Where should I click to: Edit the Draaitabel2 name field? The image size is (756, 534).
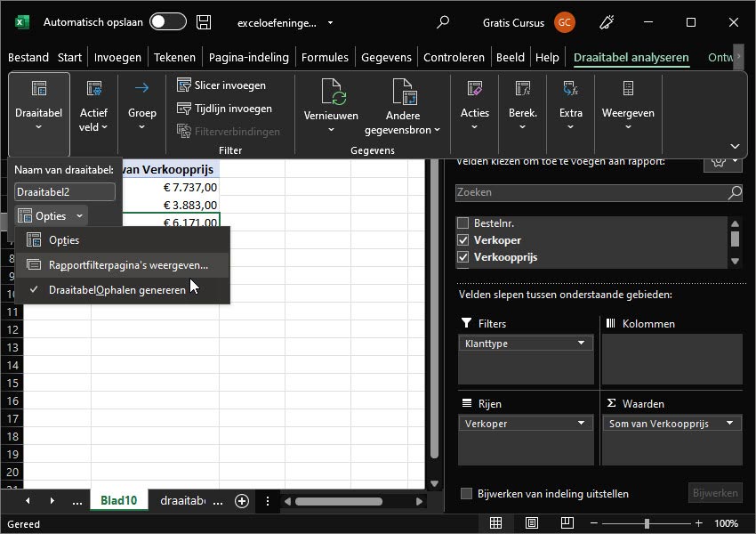(x=65, y=192)
